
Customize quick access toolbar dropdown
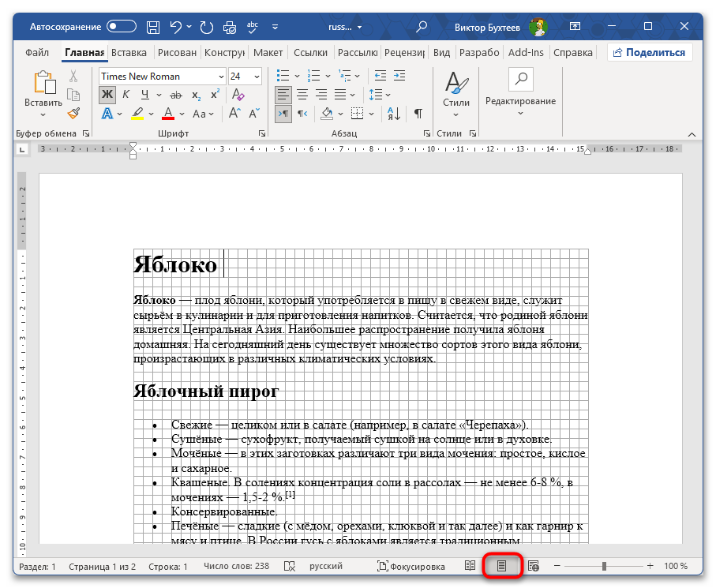pyautogui.click(x=275, y=28)
